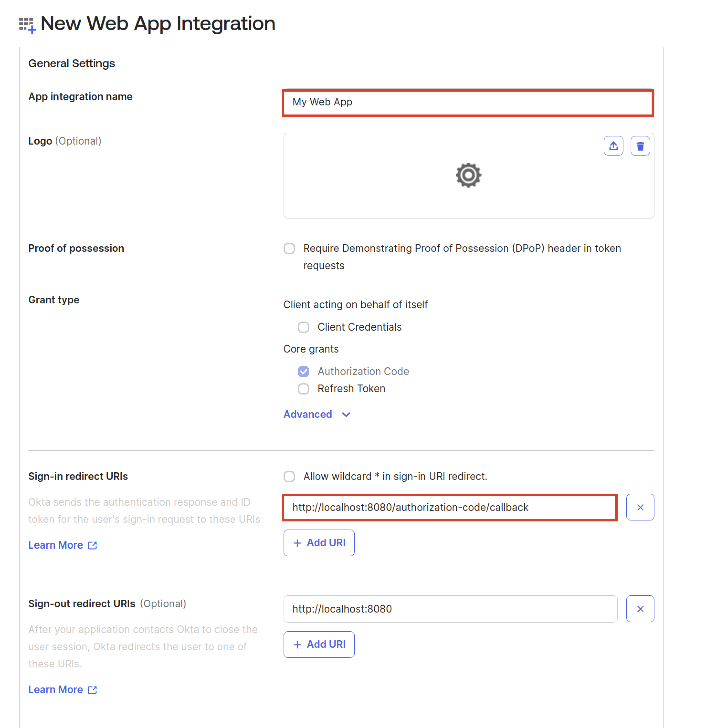
Task: Click the sign-out redirect URI text field
Action: (x=450, y=609)
